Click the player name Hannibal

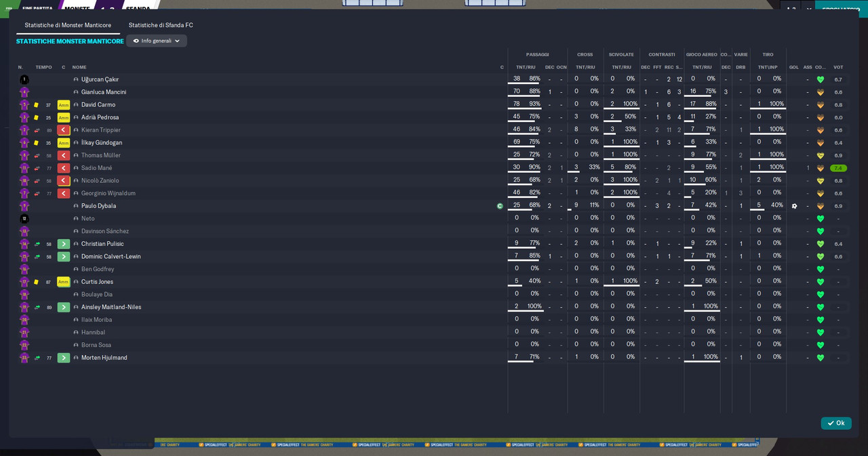pos(93,333)
